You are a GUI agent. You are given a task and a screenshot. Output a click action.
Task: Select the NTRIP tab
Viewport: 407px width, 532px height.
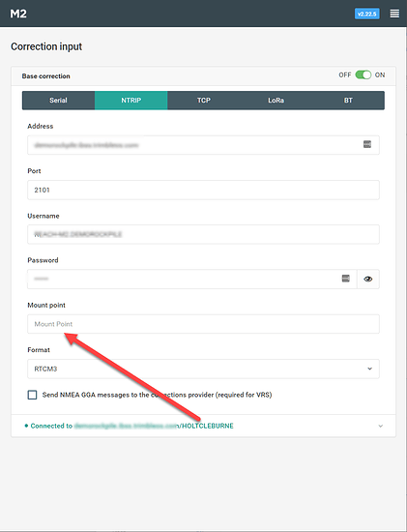pyautogui.click(x=131, y=100)
